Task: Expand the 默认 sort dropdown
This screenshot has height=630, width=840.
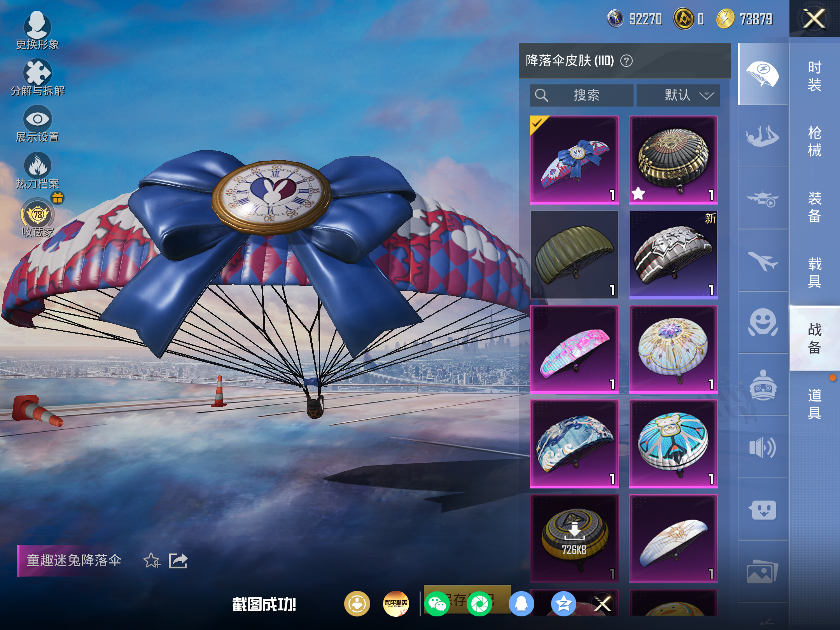Action: click(x=678, y=95)
